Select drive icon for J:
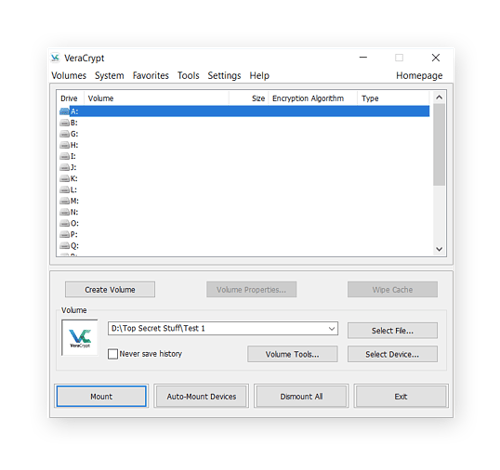 pos(64,167)
